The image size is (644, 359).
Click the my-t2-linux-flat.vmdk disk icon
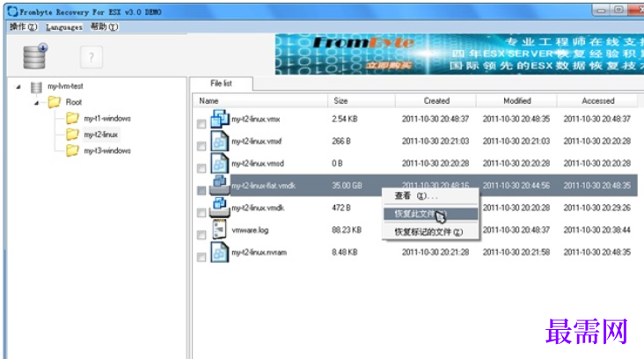pyautogui.click(x=219, y=186)
